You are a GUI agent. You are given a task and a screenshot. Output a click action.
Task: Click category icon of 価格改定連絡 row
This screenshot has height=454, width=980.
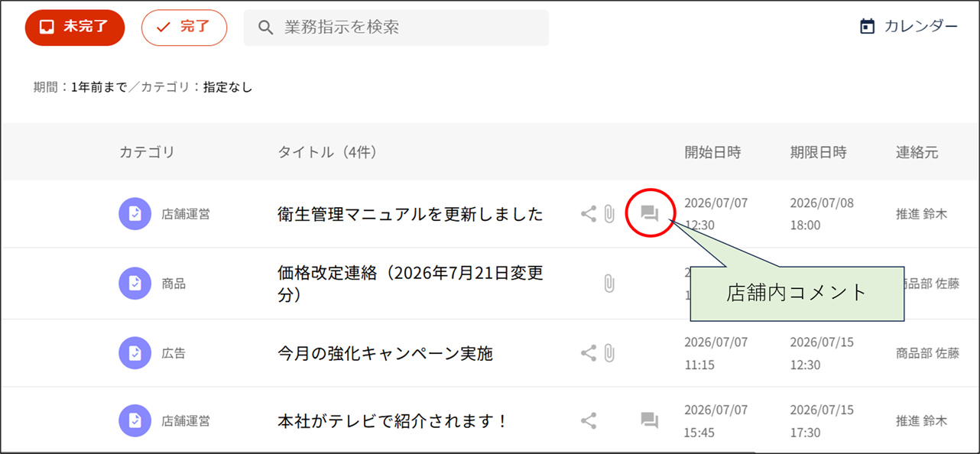click(135, 284)
